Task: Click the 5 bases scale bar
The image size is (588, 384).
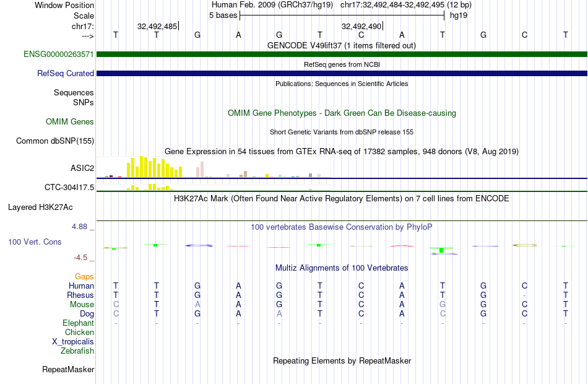Action: tap(342, 15)
